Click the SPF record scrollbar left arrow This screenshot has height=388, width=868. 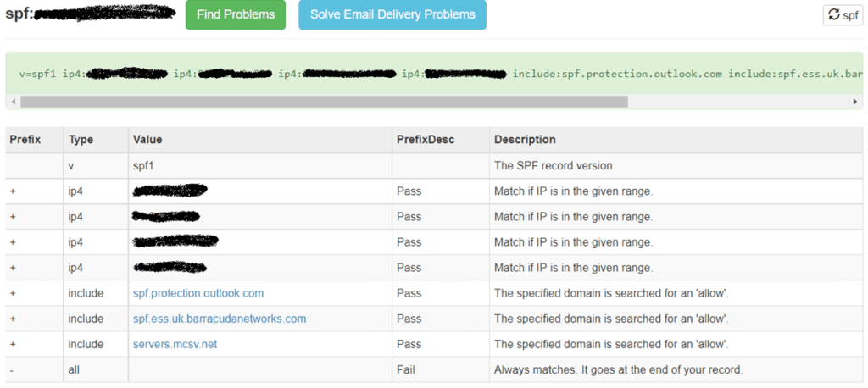(x=13, y=102)
